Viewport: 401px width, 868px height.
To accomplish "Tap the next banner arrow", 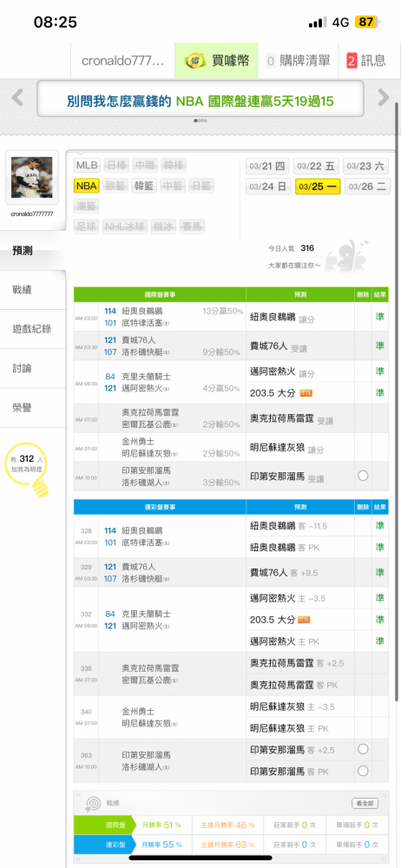I will [x=384, y=98].
